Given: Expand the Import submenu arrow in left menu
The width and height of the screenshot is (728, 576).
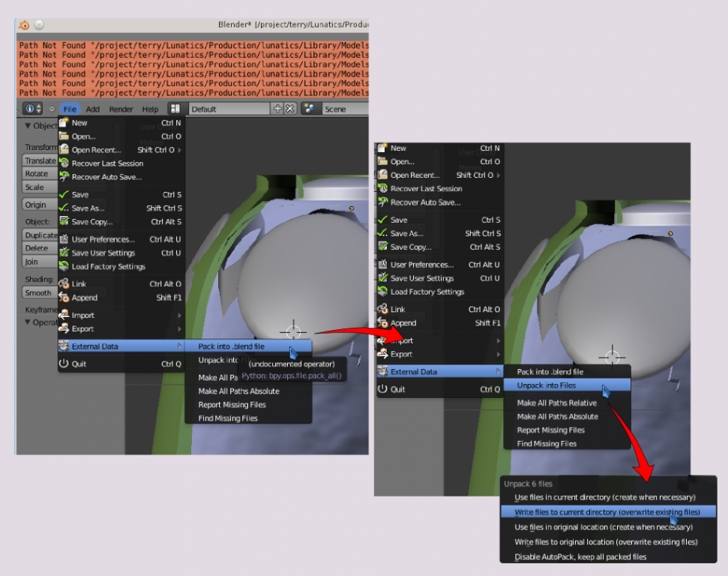Looking at the screenshot, I should point(180,315).
